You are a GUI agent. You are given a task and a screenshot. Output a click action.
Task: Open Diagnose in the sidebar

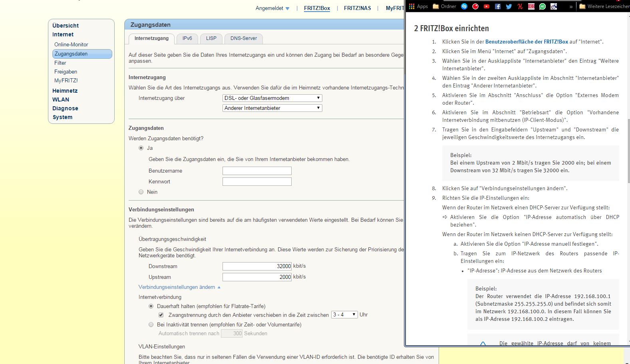tap(65, 108)
